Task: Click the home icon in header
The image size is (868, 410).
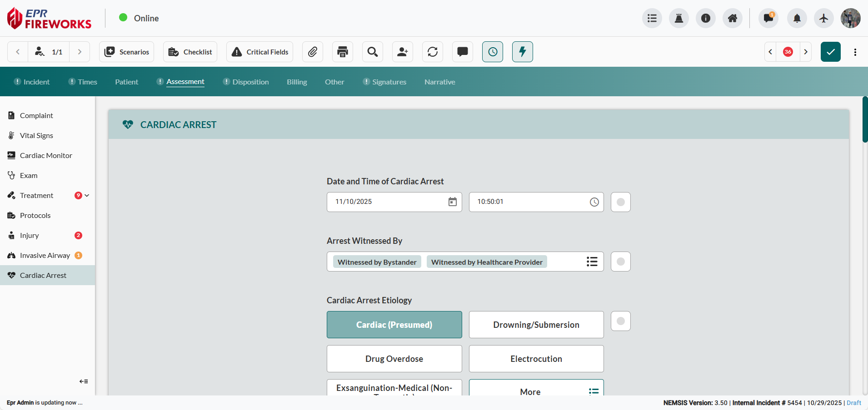Action: pos(733,18)
